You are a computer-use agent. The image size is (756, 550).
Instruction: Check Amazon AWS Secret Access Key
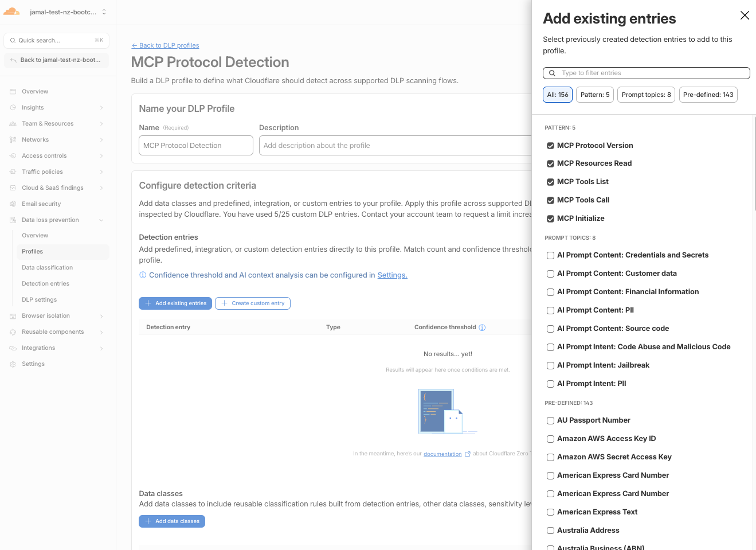[550, 458]
